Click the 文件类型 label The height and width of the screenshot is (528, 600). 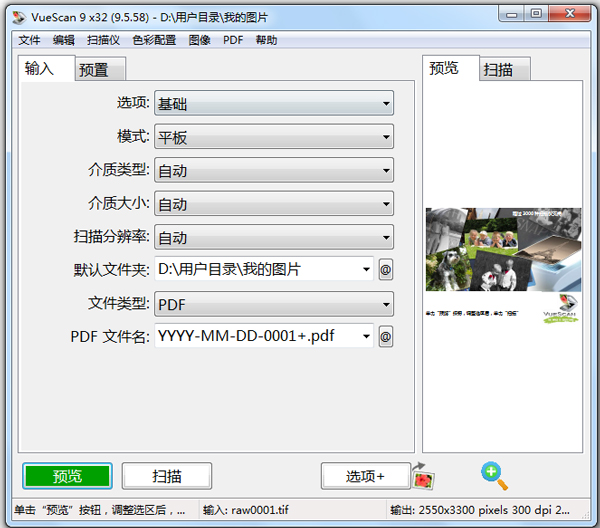point(119,303)
